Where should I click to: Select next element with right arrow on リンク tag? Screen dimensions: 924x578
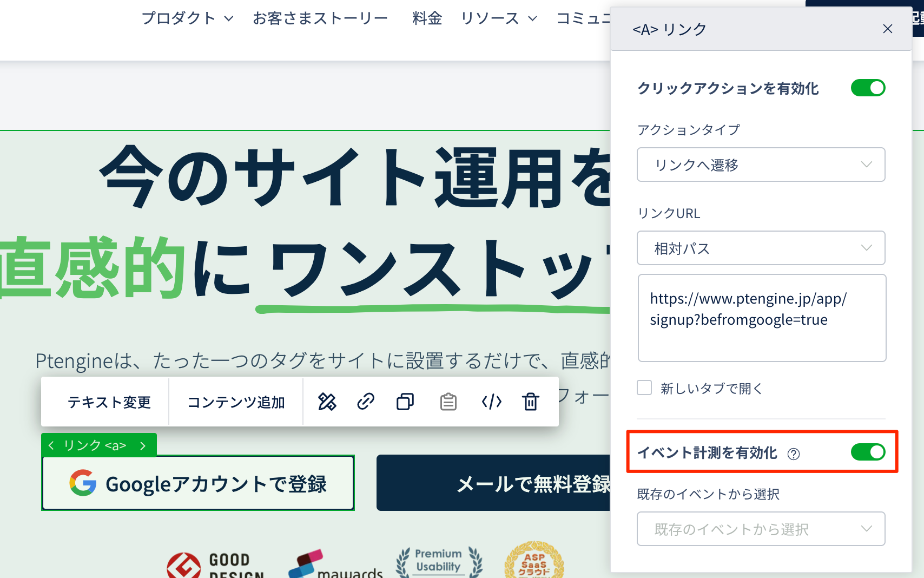coord(143,445)
